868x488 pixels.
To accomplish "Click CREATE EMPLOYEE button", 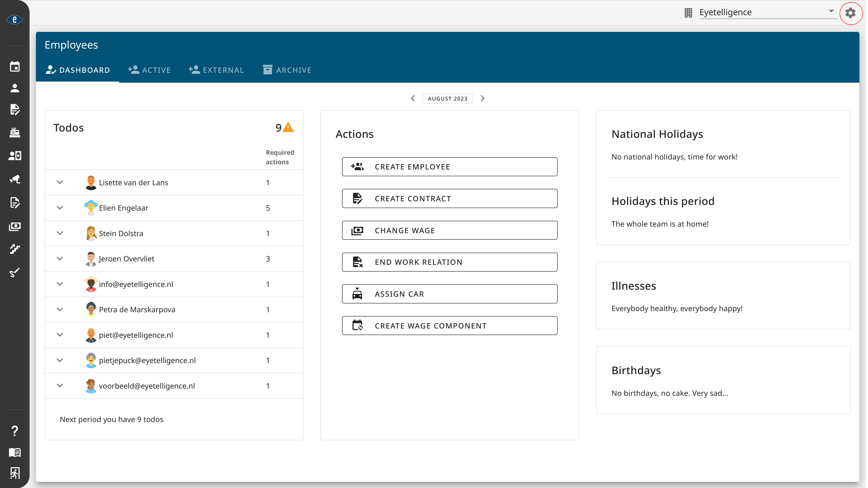I will [x=450, y=166].
